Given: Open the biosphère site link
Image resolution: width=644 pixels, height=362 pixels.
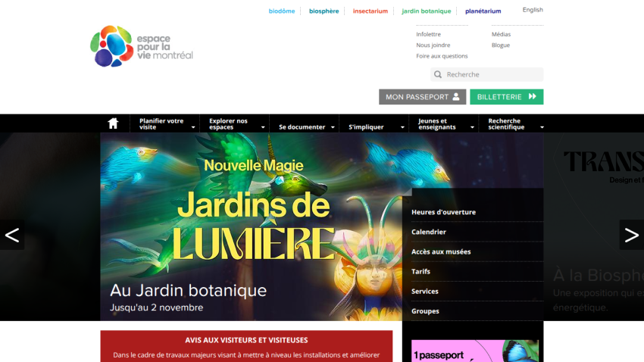Looking at the screenshot, I should pyautogui.click(x=324, y=11).
